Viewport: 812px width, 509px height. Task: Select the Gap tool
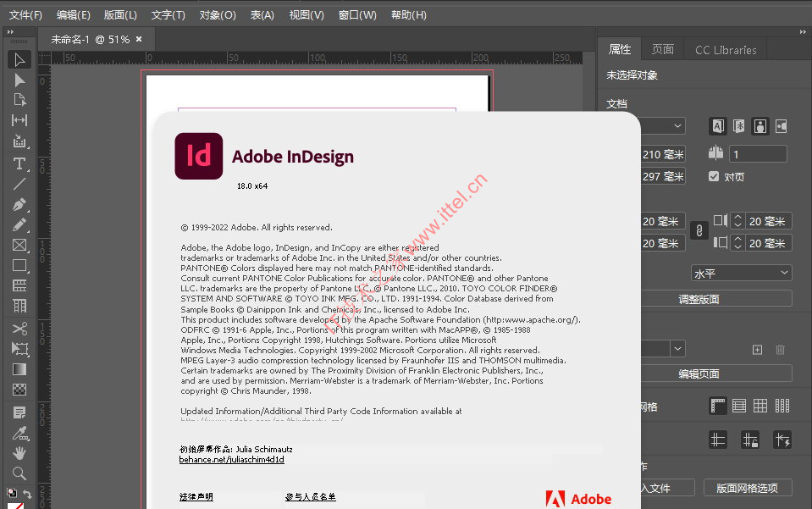pos(19,120)
